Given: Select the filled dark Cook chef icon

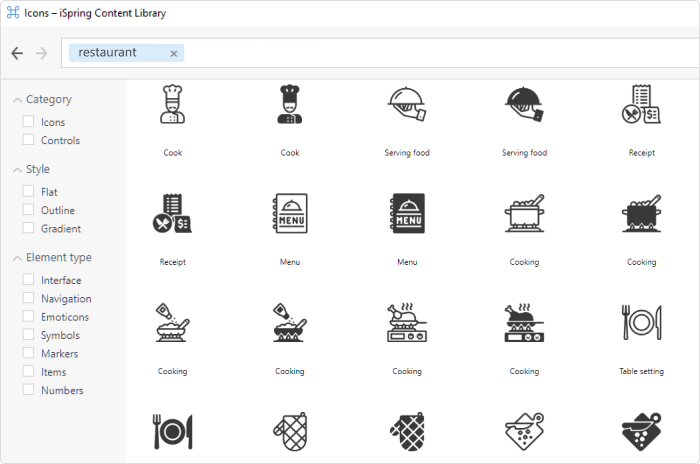Looking at the screenshot, I should point(290,105).
